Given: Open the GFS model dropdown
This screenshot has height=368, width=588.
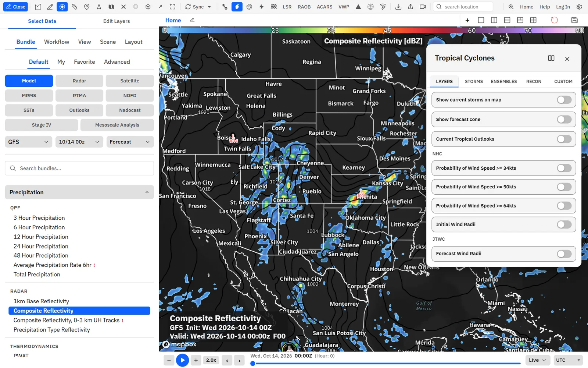Looking at the screenshot, I should (x=28, y=142).
